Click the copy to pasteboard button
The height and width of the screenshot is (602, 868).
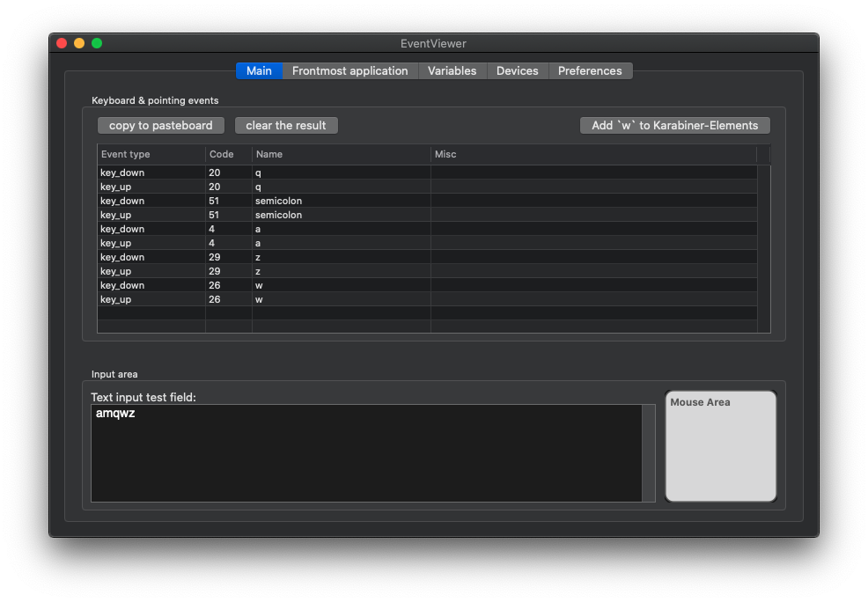tap(161, 126)
